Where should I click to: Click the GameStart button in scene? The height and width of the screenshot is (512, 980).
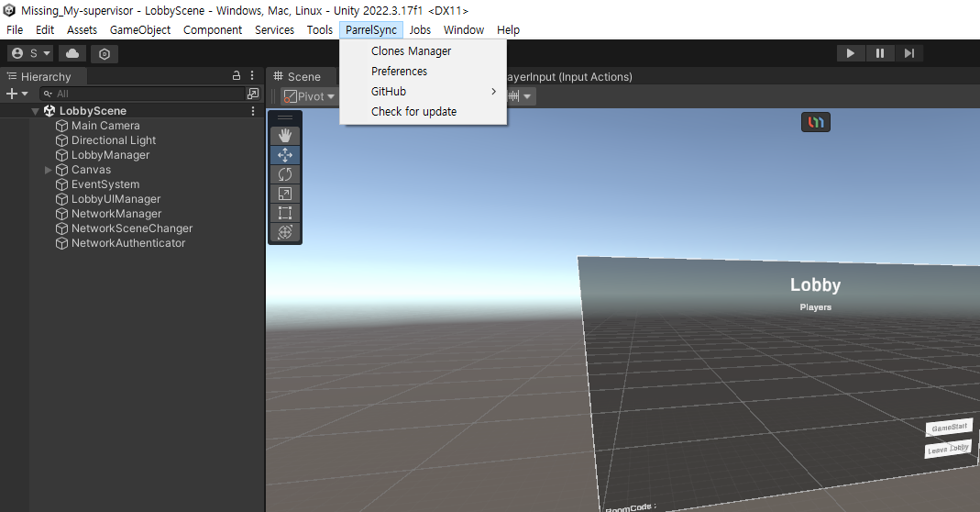pos(950,428)
